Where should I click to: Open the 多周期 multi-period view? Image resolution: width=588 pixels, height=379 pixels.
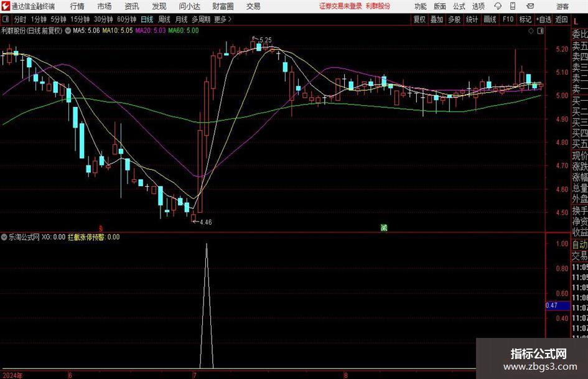[201, 19]
